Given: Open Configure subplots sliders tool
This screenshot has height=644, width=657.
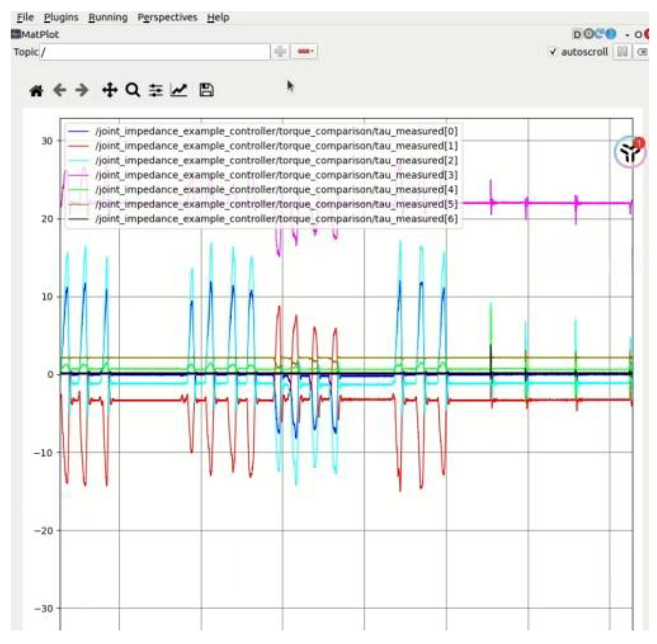Looking at the screenshot, I should (156, 90).
